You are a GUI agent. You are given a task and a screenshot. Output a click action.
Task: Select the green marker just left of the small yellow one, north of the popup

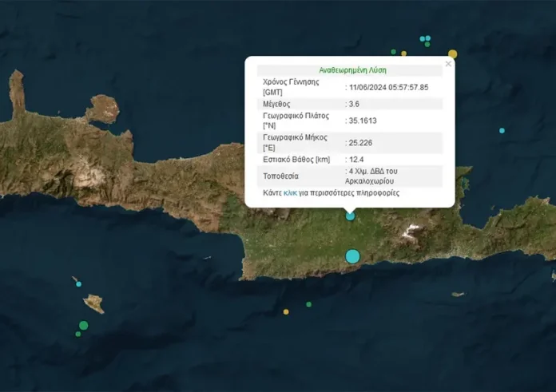pos(393,52)
